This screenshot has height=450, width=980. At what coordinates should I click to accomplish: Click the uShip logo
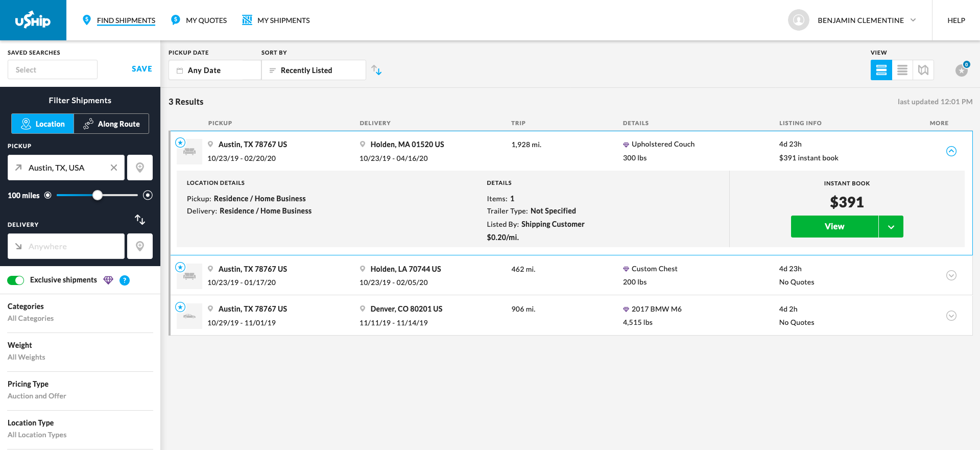click(x=33, y=20)
